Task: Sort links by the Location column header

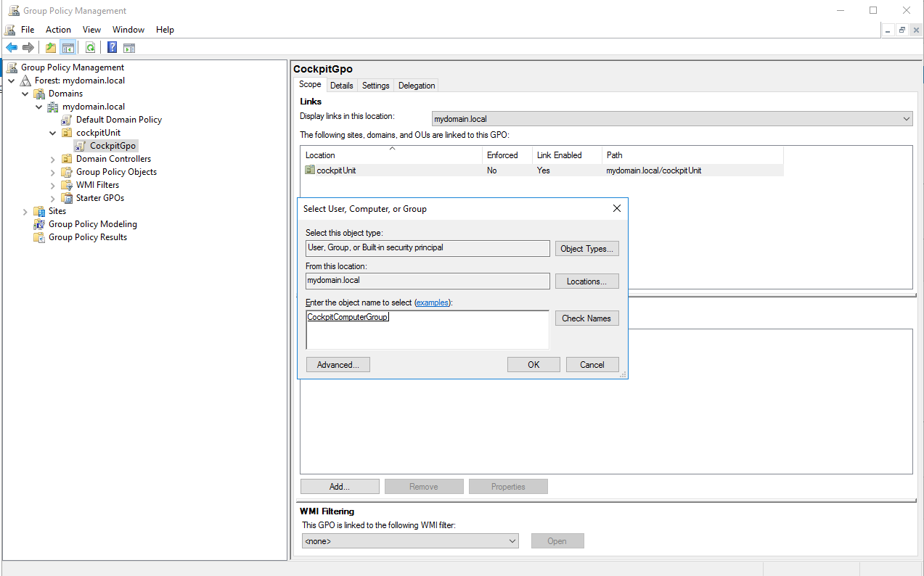Action: coord(392,155)
